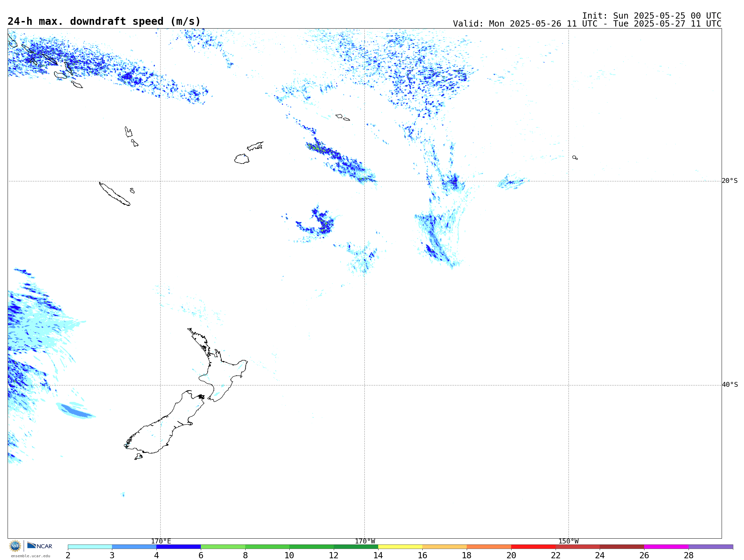This screenshot has width=744, height=560.
Task: Click the colorbar tick label 2
Action: click(x=68, y=556)
